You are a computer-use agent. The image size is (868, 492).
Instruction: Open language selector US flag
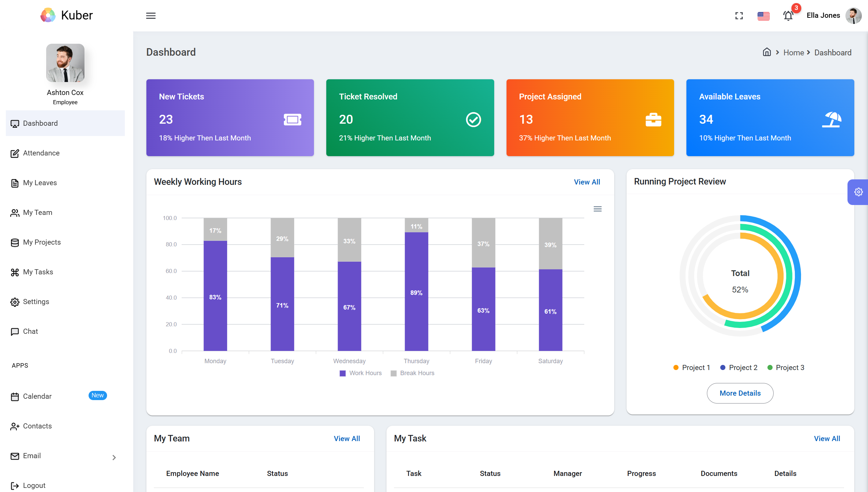(x=763, y=16)
